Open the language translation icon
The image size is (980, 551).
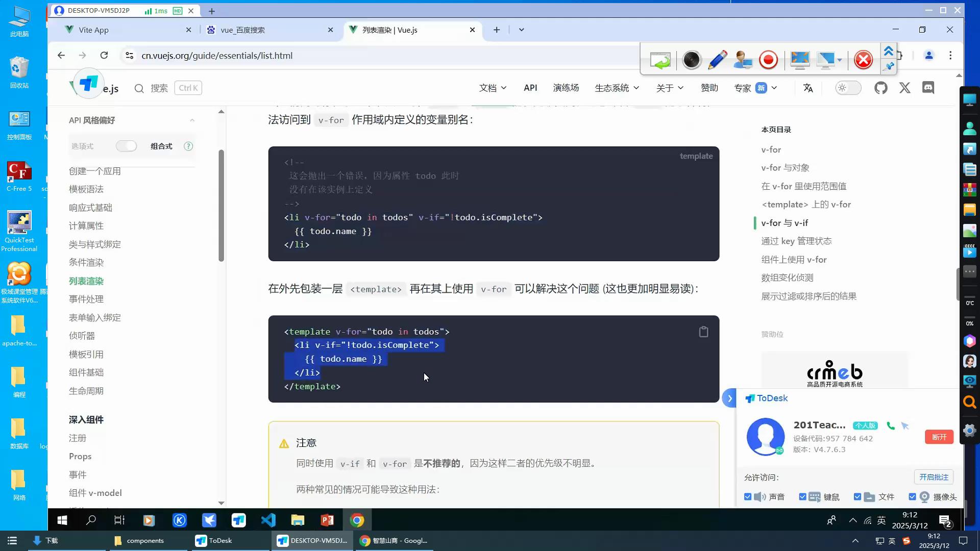coord(808,88)
